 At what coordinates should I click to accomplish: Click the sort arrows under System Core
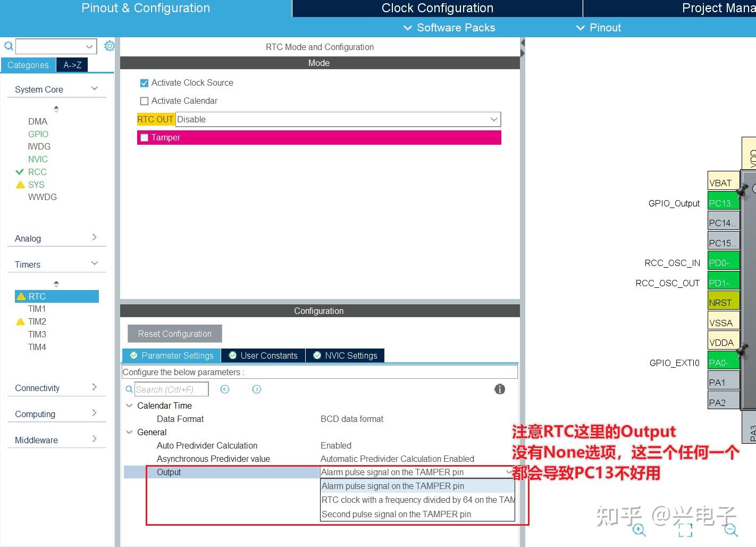pyautogui.click(x=56, y=109)
